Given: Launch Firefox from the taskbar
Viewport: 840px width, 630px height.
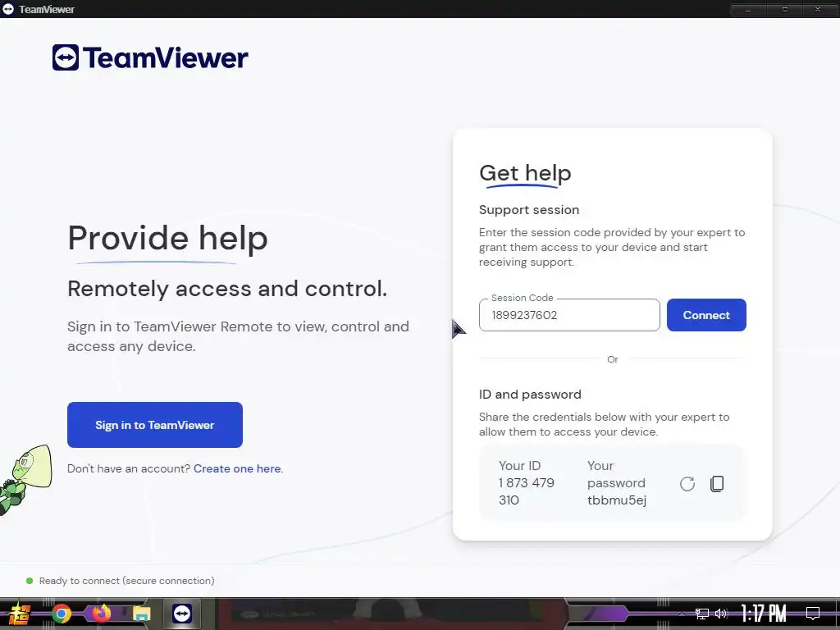Looking at the screenshot, I should tap(101, 614).
